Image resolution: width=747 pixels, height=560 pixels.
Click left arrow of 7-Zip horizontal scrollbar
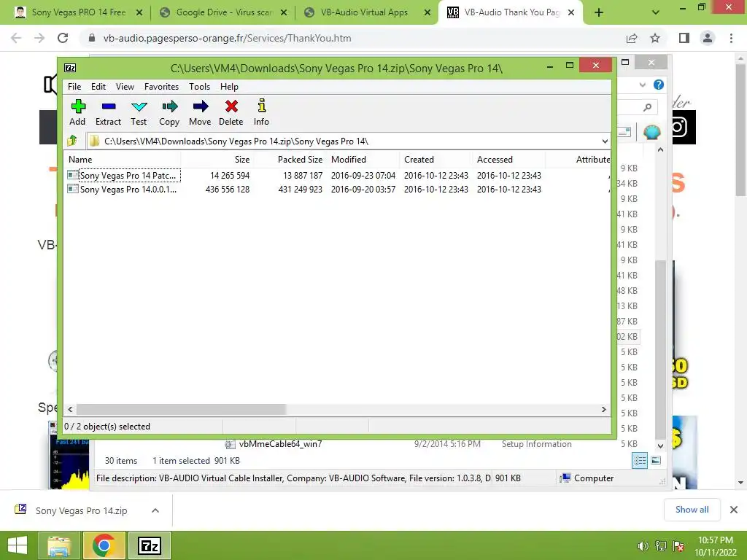(71, 409)
